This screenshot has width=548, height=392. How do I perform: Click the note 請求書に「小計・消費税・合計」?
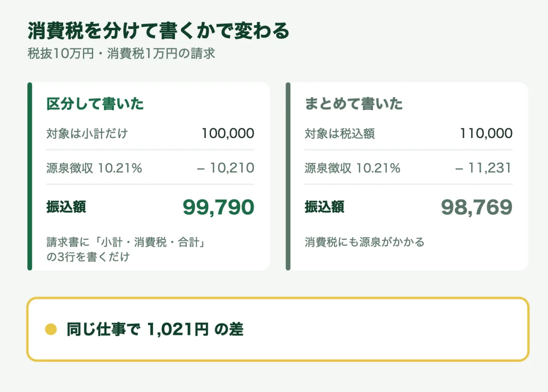pyautogui.click(x=125, y=242)
